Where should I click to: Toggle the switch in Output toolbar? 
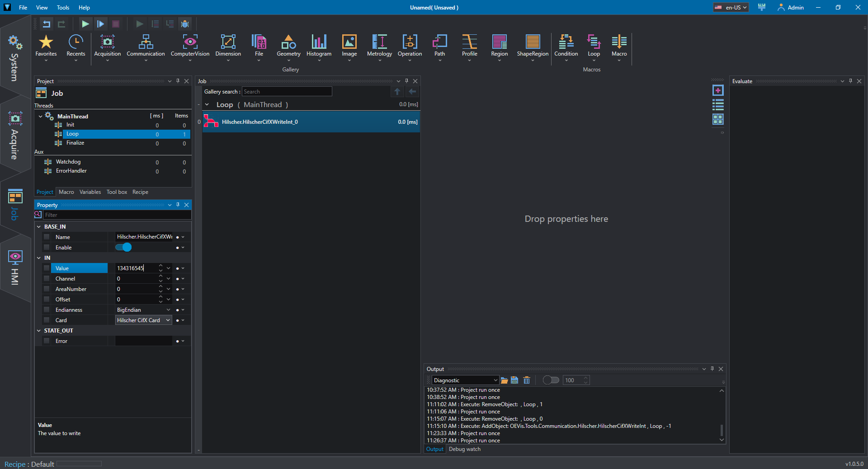tap(551, 380)
